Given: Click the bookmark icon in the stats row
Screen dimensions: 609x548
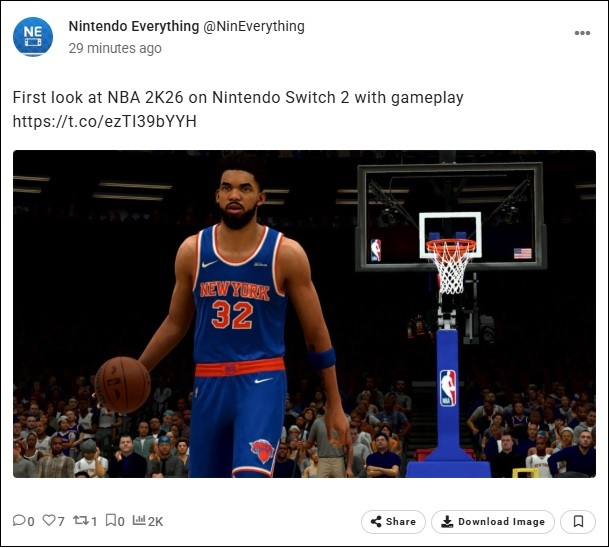Looking at the screenshot, I should click(111, 520).
